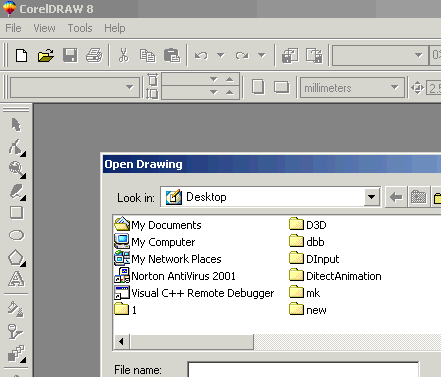Screen dimensions: 441x377
Task: Click the New document icon
Action: tap(22, 55)
